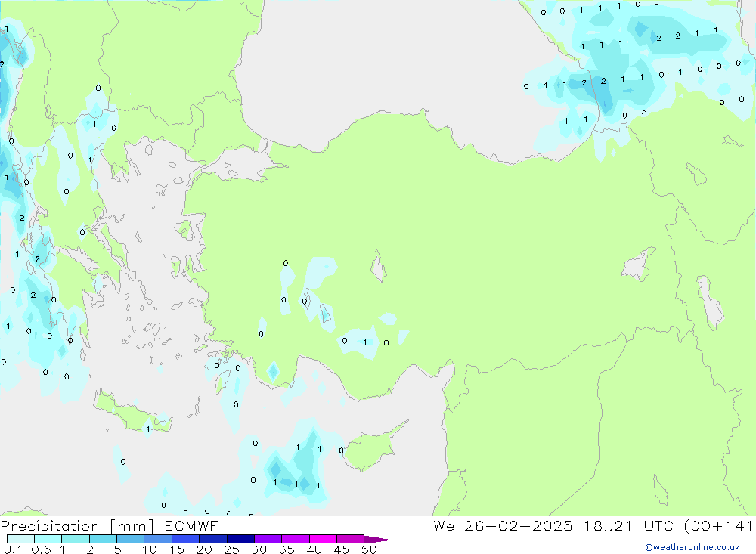Click the 'Precipitation [mm]' title text
756x554 pixels.
pyautogui.click(x=77, y=526)
